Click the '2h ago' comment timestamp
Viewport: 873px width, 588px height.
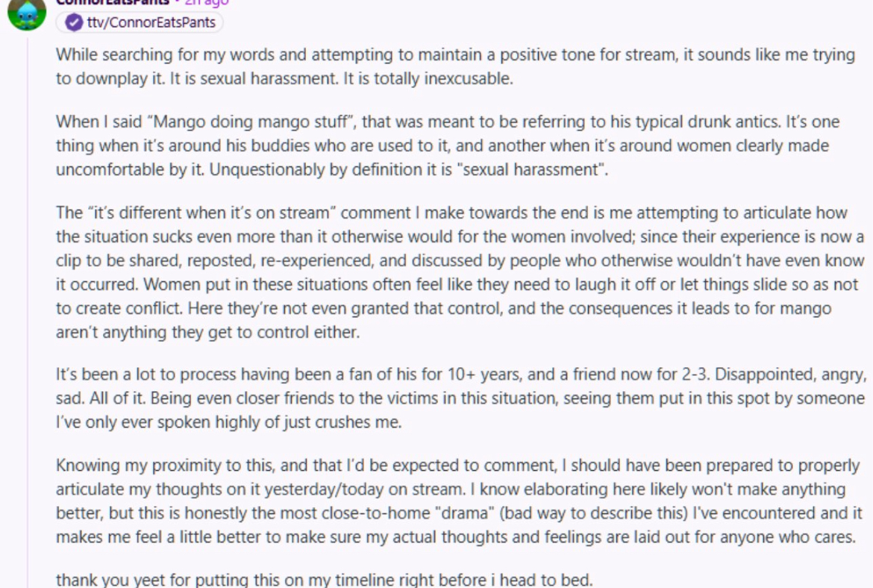207,2
